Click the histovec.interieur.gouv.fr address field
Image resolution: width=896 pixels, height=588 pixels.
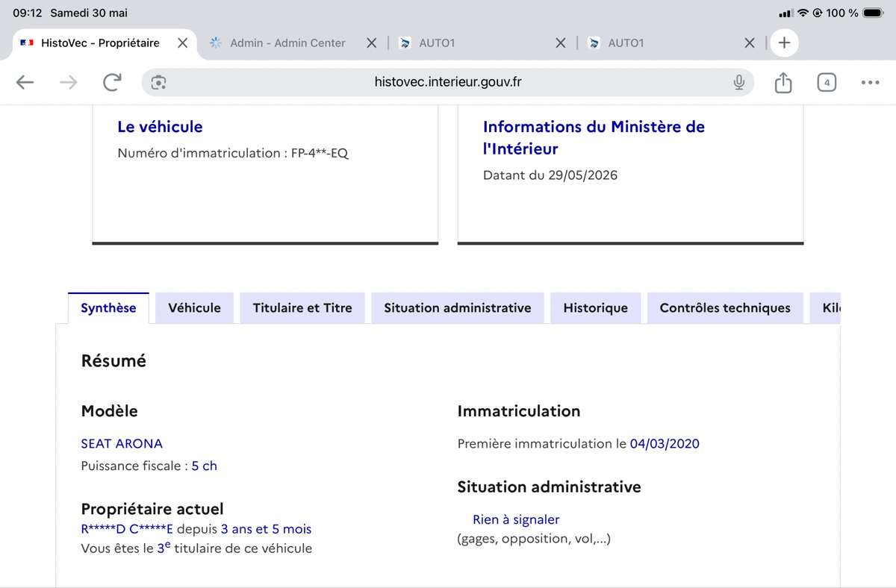coord(448,82)
